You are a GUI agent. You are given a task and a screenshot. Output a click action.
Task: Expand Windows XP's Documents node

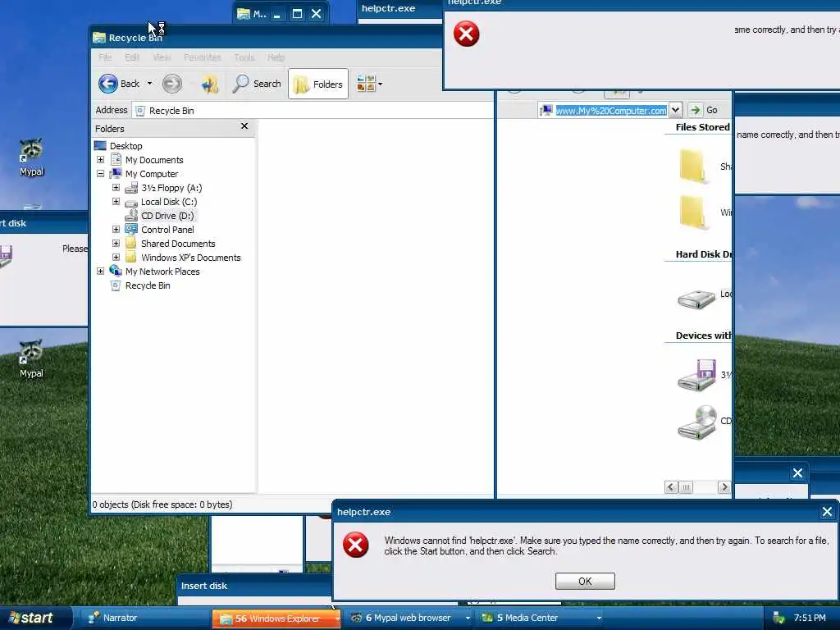point(116,257)
